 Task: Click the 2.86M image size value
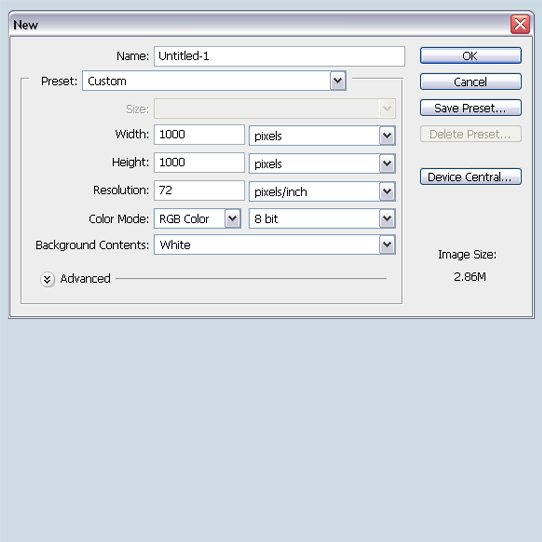point(470,277)
